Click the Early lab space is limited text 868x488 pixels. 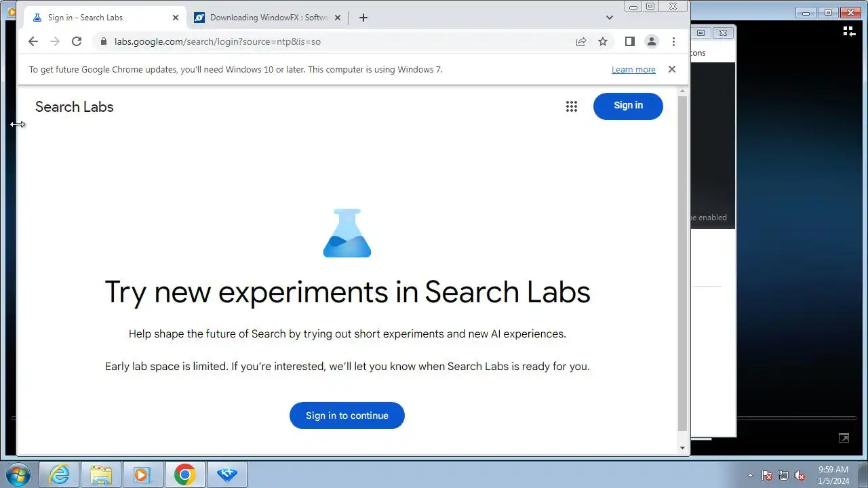(347, 367)
